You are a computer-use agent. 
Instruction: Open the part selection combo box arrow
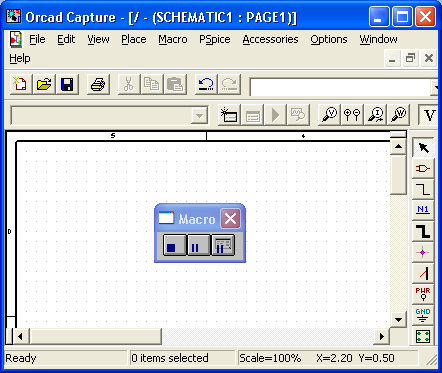click(435, 87)
